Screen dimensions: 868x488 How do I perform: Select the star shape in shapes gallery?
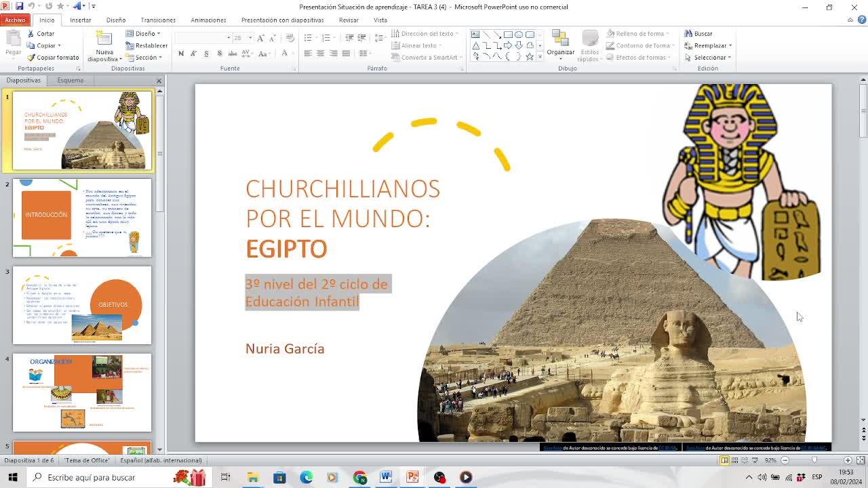pos(530,57)
